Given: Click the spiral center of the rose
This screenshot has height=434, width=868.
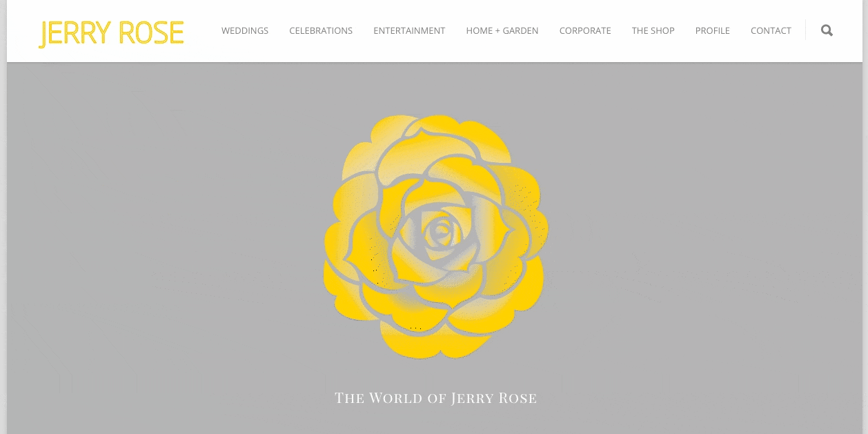Looking at the screenshot, I should pos(440,231).
